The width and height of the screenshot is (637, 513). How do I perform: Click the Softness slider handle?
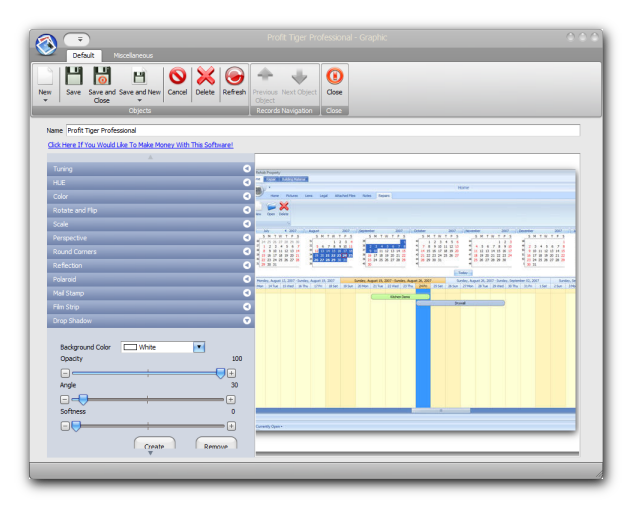click(x=76, y=426)
